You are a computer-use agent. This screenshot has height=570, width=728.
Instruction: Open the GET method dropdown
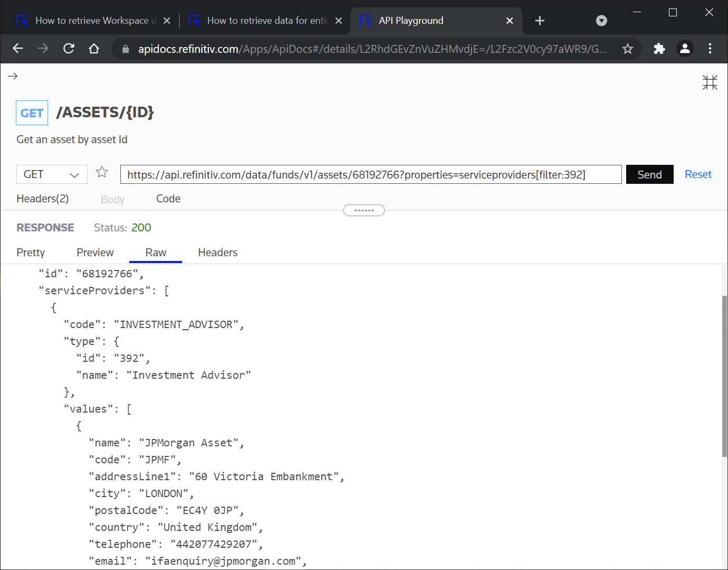click(52, 174)
